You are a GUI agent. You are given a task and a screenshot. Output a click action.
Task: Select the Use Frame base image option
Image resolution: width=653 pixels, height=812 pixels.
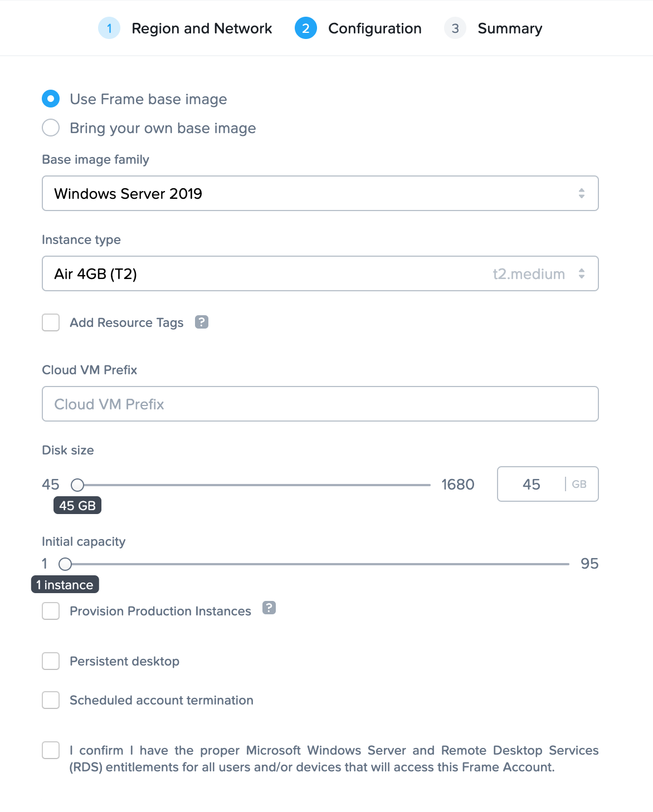click(51, 99)
